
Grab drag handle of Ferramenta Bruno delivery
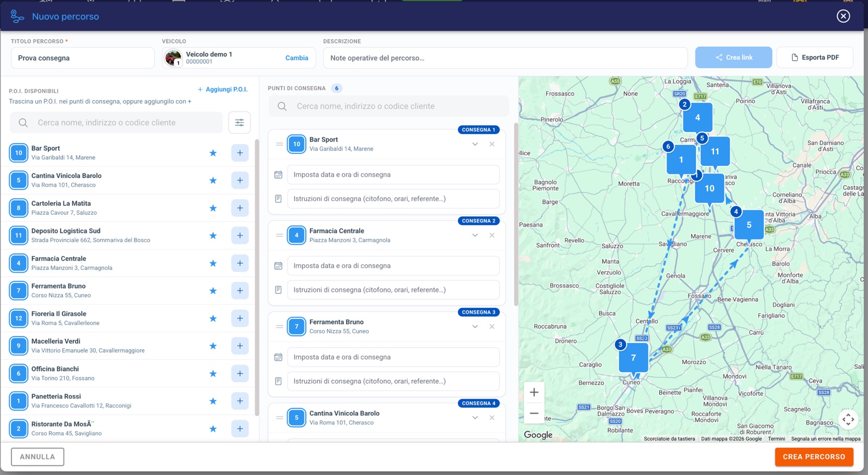(279, 326)
